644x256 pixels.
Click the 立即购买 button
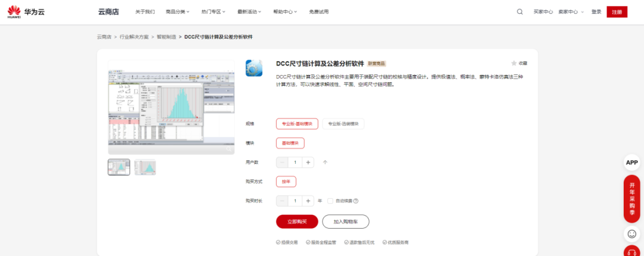pos(297,221)
